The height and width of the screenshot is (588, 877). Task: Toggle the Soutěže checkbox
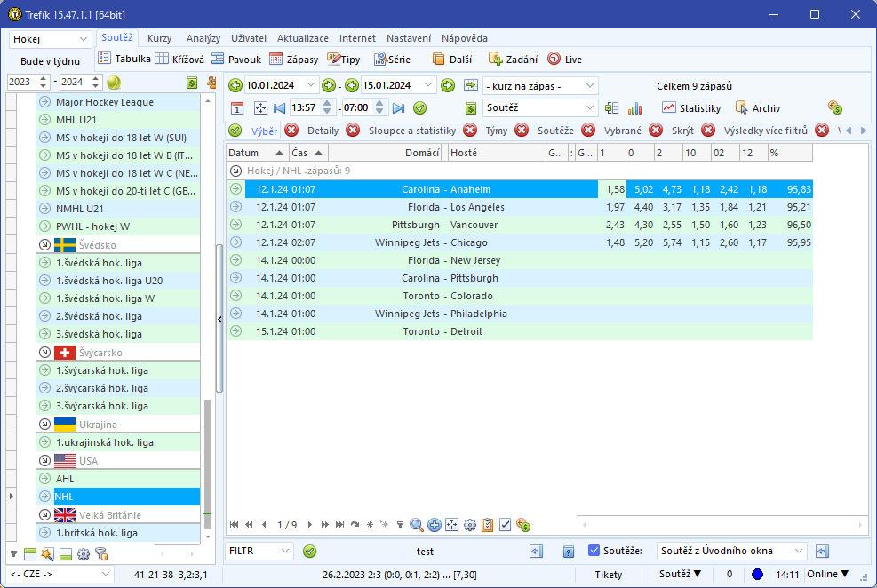click(594, 551)
